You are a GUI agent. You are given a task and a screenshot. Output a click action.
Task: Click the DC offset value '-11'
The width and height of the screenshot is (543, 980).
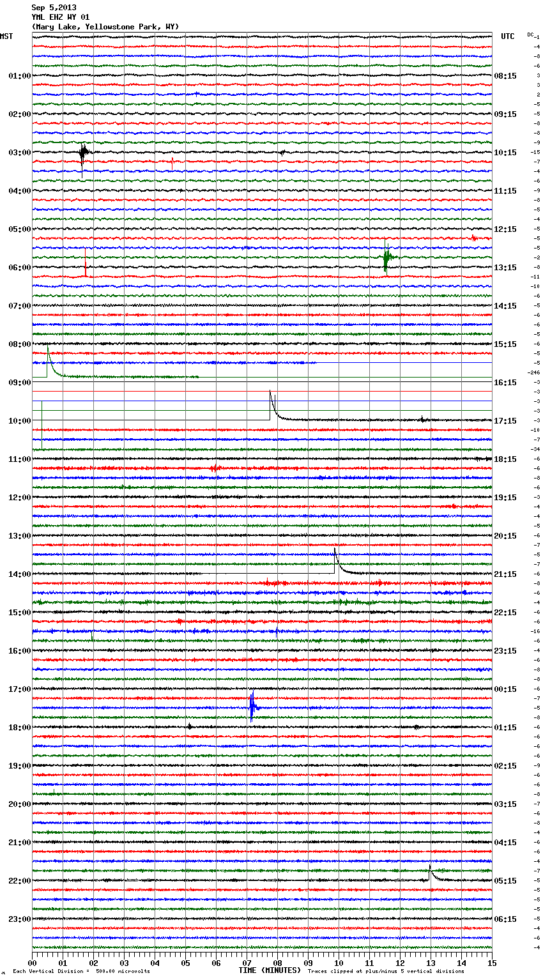[x=535, y=277]
